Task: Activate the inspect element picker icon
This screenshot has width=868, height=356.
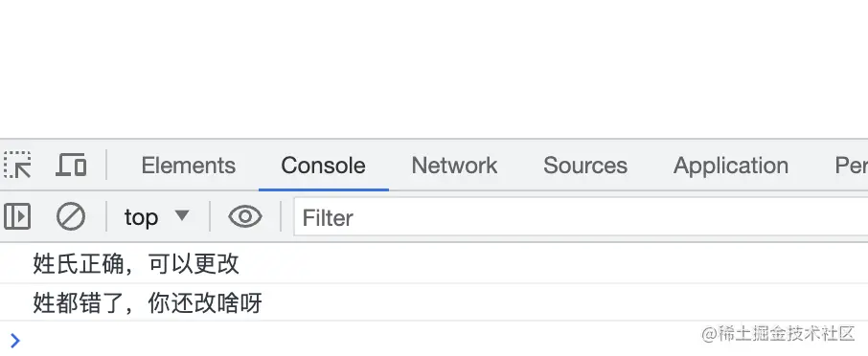Action: click(17, 166)
